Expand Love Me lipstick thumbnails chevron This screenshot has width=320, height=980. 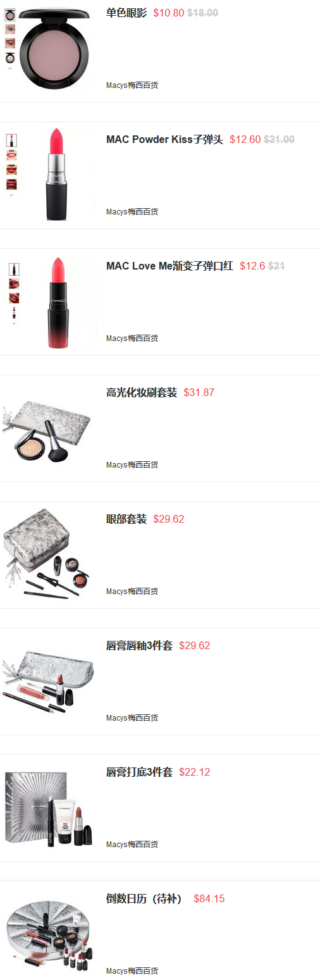13,323
